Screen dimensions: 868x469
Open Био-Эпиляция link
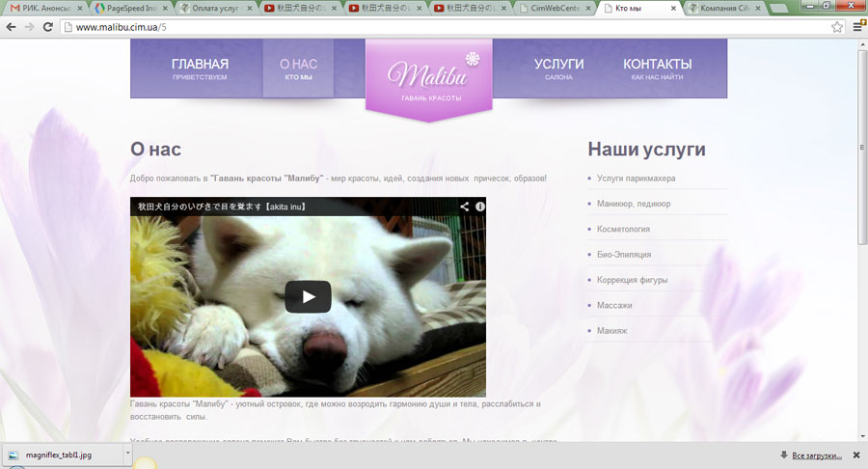tap(624, 254)
